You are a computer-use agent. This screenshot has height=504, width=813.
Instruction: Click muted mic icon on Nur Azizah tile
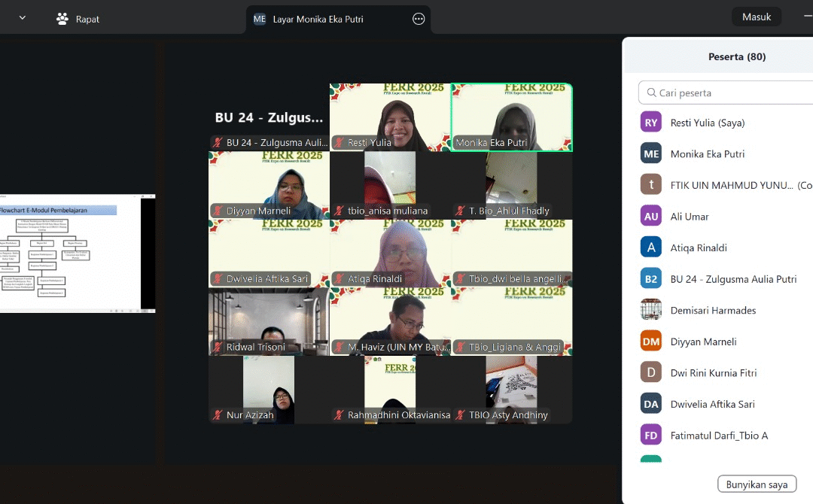click(x=218, y=415)
